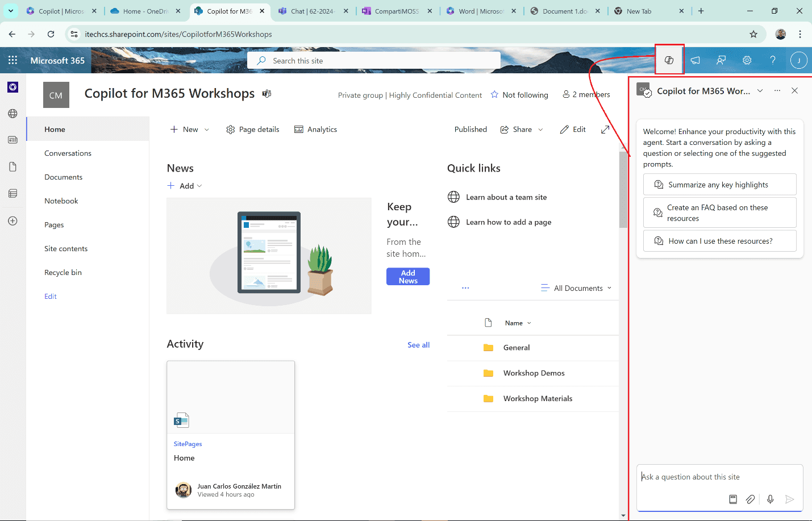Viewport: 812px width, 521px height.
Task: Click See all in Activity
Action: (x=418, y=345)
